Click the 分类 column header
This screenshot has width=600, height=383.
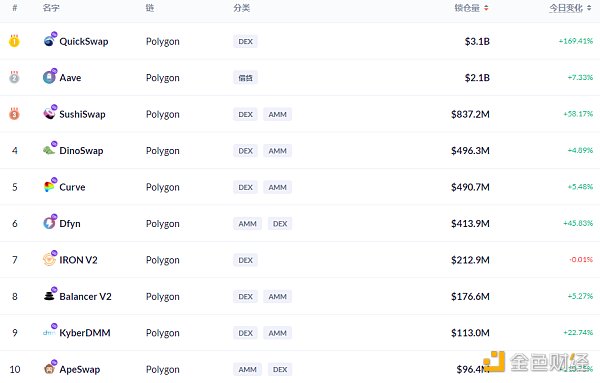[x=241, y=8]
